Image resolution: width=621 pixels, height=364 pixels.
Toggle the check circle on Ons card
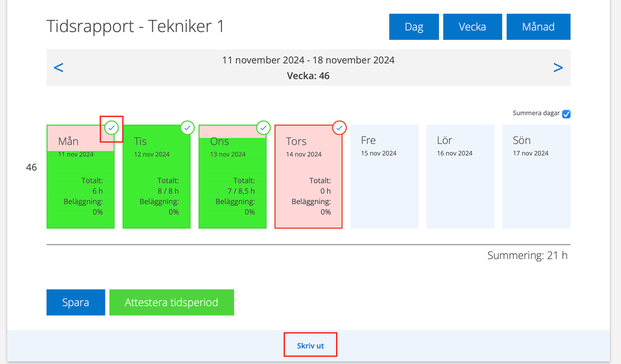(263, 128)
